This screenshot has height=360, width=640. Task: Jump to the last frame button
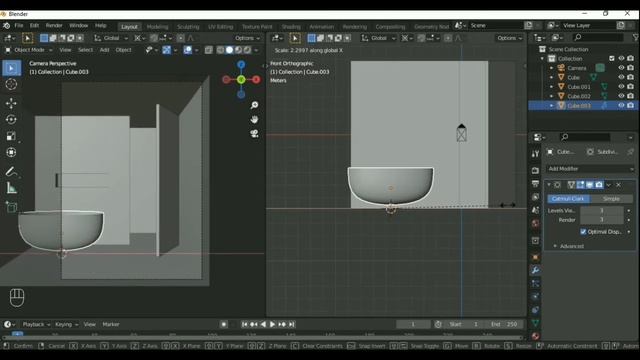291,324
